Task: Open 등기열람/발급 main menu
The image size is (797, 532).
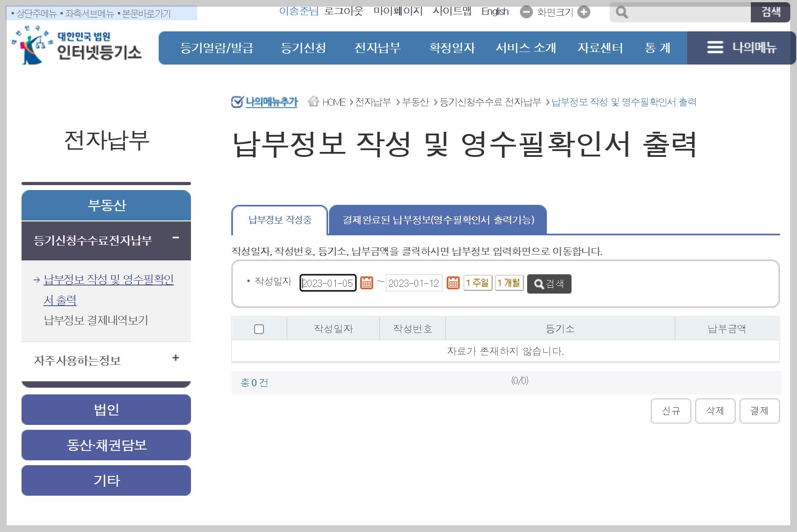Action: (x=217, y=48)
